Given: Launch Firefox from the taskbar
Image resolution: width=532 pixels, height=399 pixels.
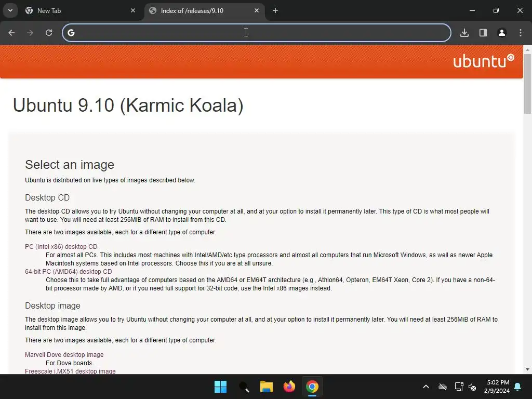Looking at the screenshot, I should click(289, 387).
